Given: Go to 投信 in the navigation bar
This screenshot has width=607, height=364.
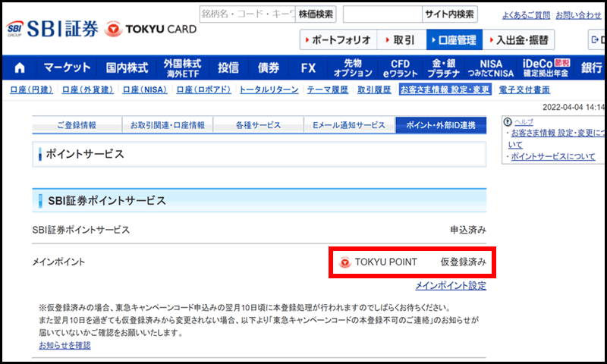Looking at the screenshot, I should (x=228, y=67).
